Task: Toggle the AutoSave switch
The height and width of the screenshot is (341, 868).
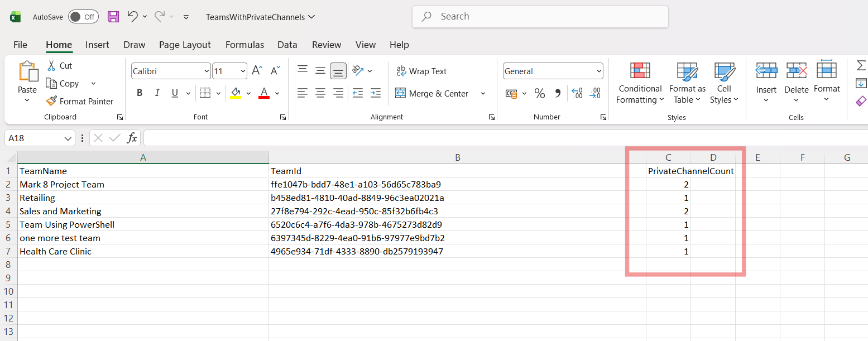Action: point(83,17)
